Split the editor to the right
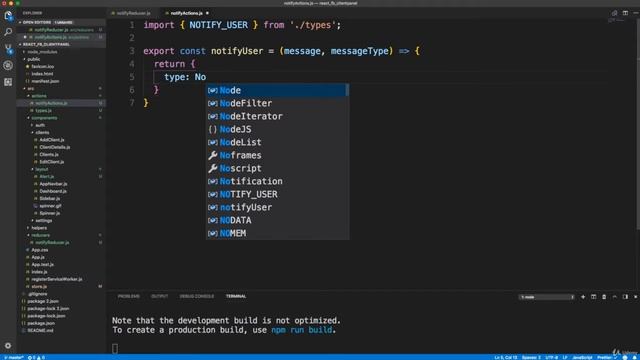Image resolution: width=640 pixels, height=360 pixels. coord(625,13)
